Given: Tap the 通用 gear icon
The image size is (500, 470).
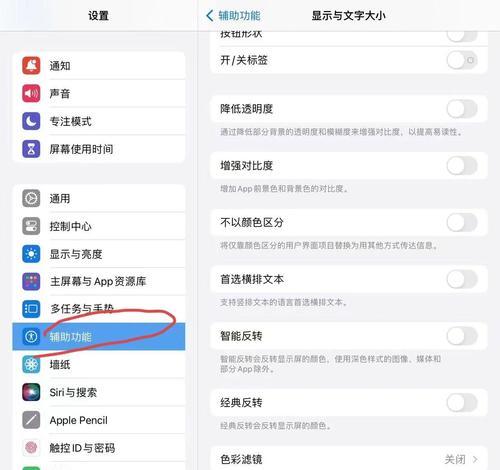Looking at the screenshot, I should (31, 198).
